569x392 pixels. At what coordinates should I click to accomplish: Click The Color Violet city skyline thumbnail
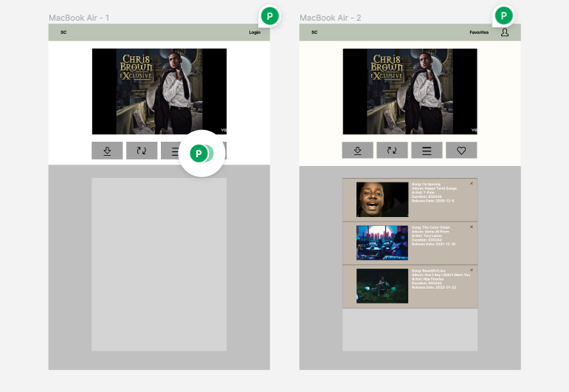coord(382,243)
